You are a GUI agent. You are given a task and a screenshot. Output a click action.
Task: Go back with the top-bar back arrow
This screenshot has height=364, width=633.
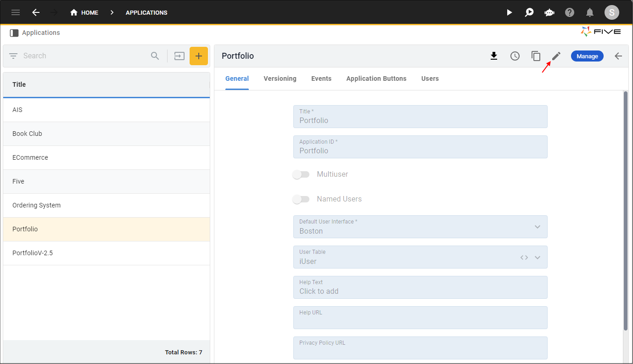tap(36, 12)
